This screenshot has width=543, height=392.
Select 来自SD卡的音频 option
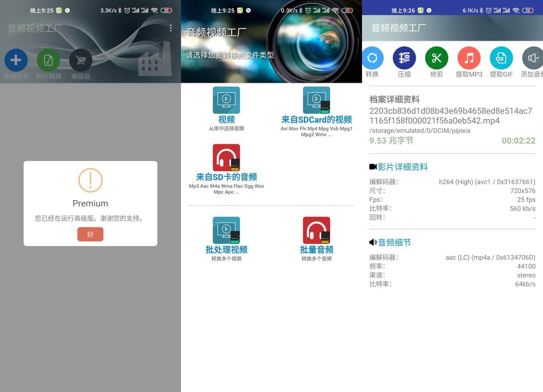[226, 158]
